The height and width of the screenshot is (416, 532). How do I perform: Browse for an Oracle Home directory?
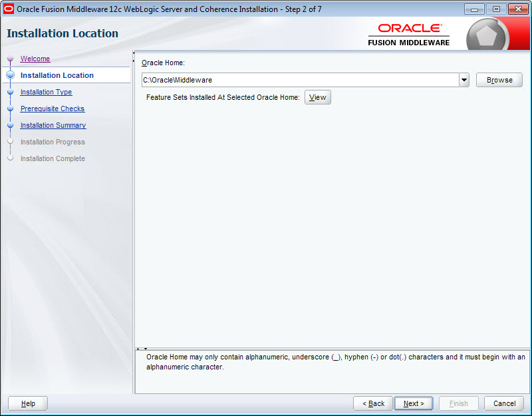(499, 80)
